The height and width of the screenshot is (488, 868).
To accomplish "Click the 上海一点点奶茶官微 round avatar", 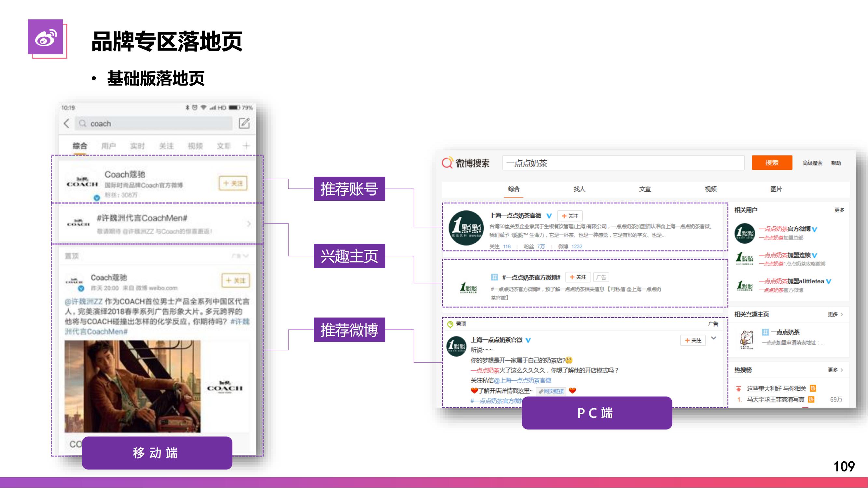I will [x=466, y=228].
